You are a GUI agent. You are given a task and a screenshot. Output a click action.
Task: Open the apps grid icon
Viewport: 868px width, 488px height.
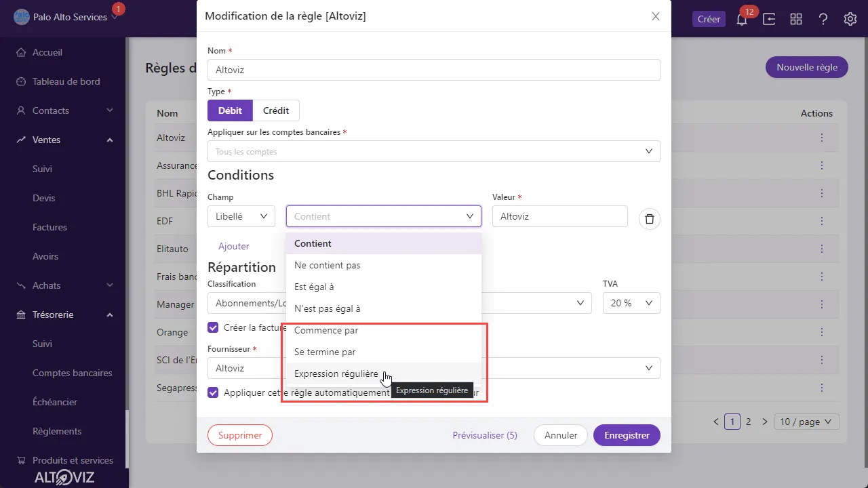tap(796, 19)
